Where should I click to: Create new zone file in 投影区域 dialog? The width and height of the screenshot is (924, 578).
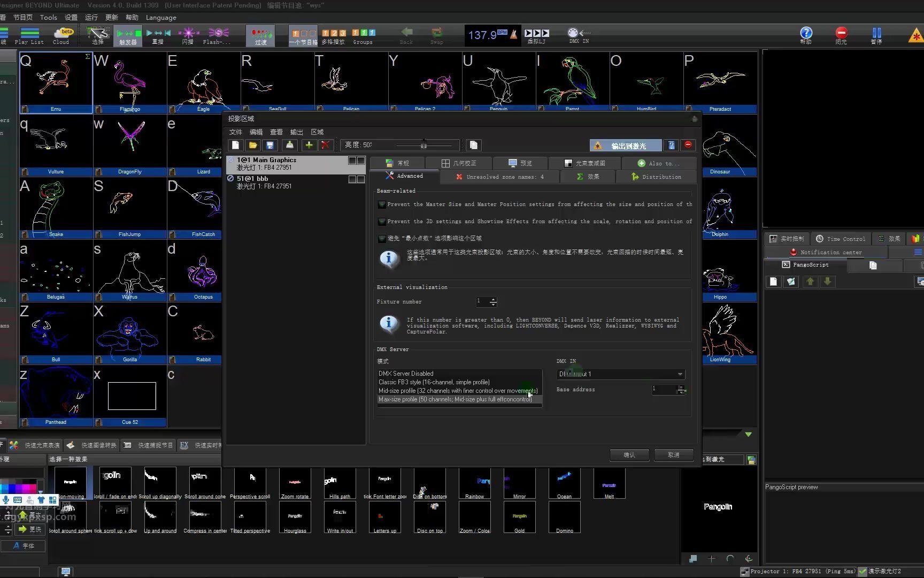pos(235,145)
